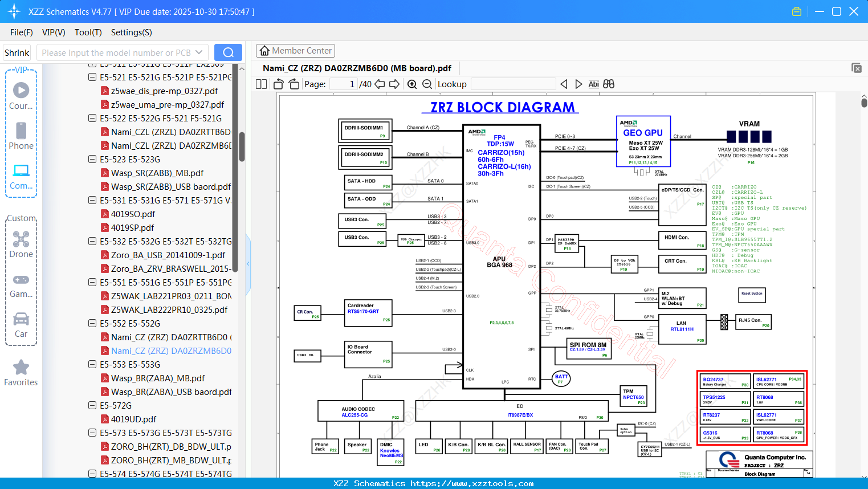This screenshot has width=868, height=489.
Task: Click the blue search button
Action: 228,52
